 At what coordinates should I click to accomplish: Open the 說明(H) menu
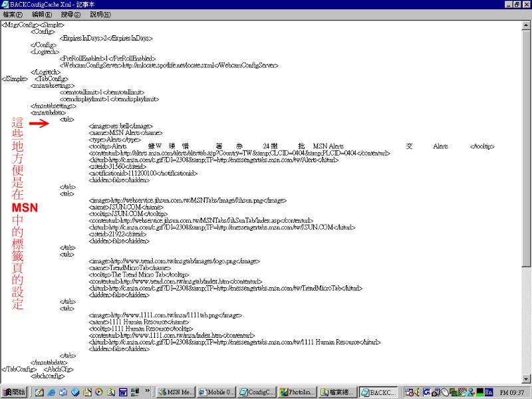point(100,15)
